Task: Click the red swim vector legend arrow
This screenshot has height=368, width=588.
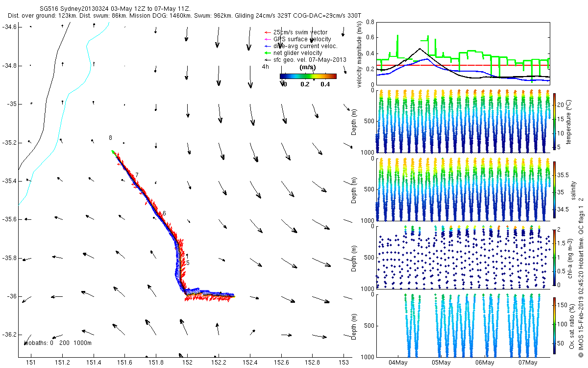Action: [268, 32]
